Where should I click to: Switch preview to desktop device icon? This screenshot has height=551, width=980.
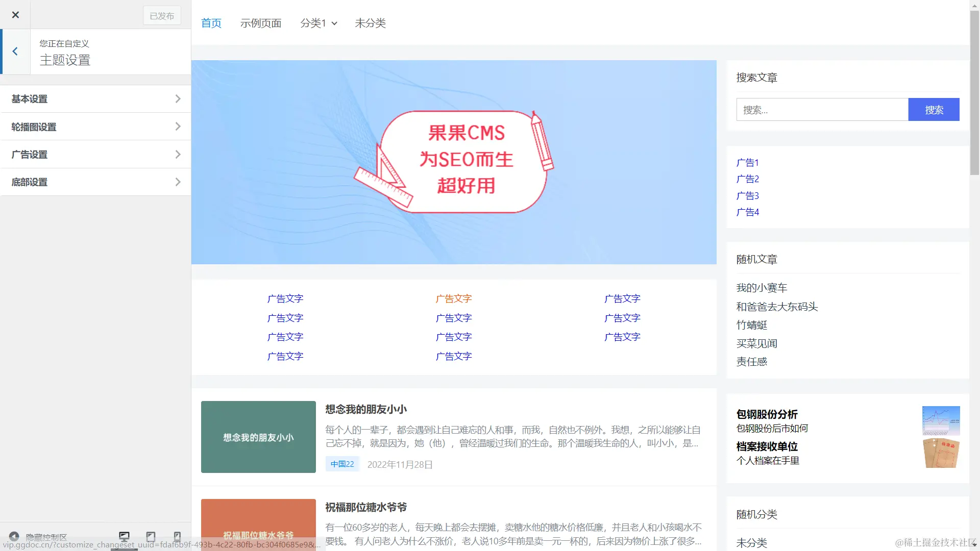[124, 536]
